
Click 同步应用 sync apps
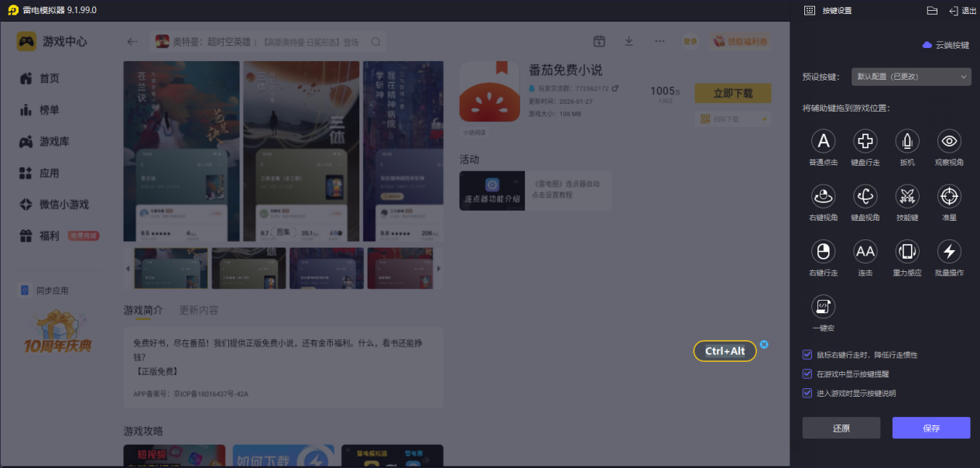click(x=44, y=291)
